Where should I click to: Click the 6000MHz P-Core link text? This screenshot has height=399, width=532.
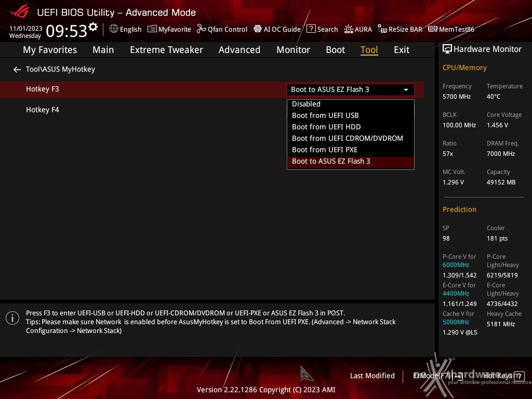pyautogui.click(x=456, y=265)
